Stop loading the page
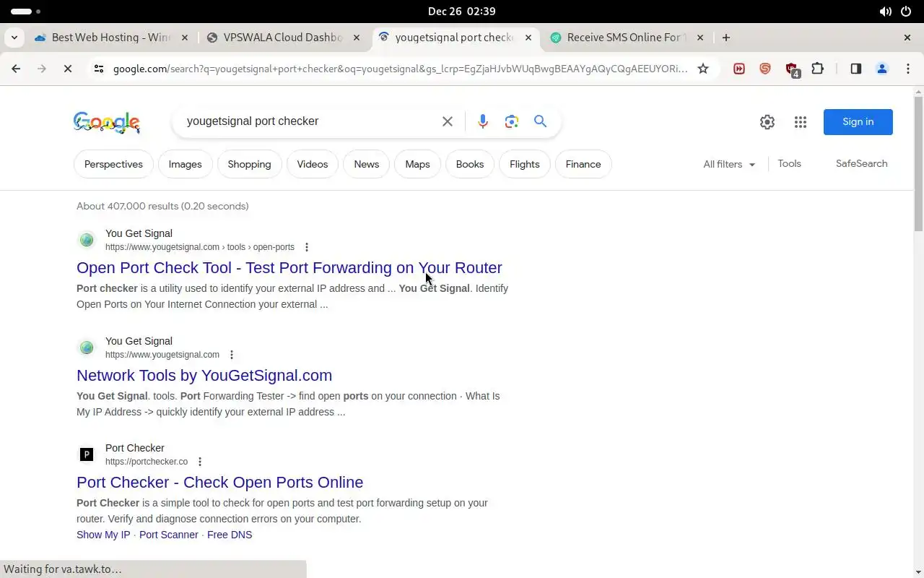Image resolution: width=924 pixels, height=578 pixels. (x=67, y=69)
